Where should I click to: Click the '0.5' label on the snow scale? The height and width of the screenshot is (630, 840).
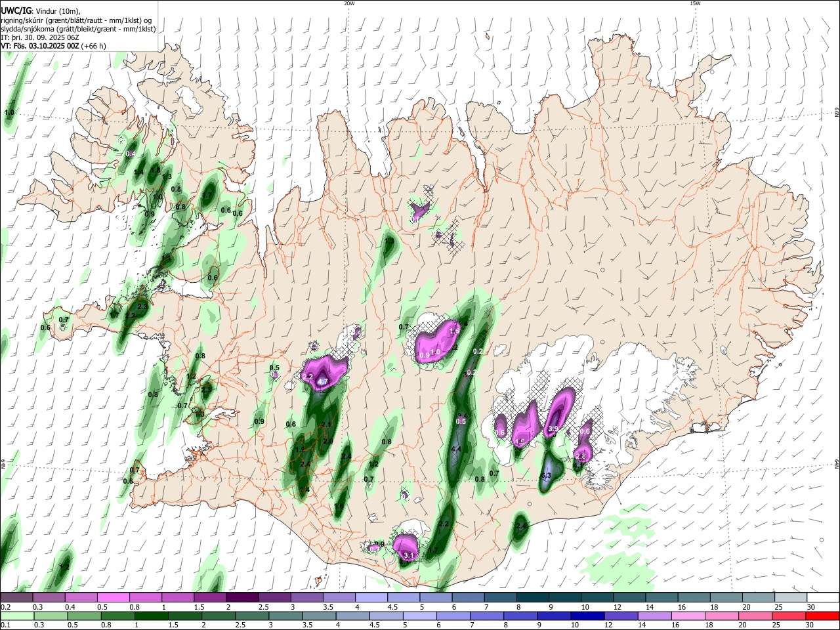(x=102, y=608)
